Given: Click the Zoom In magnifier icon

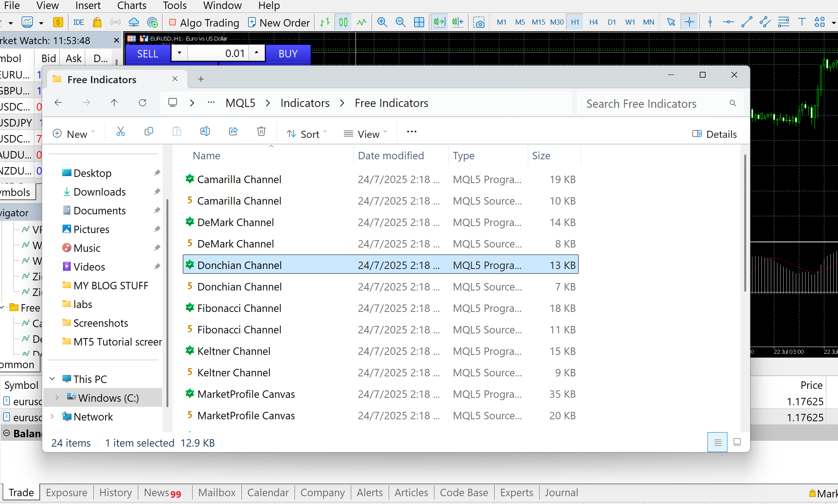Looking at the screenshot, I should [382, 22].
